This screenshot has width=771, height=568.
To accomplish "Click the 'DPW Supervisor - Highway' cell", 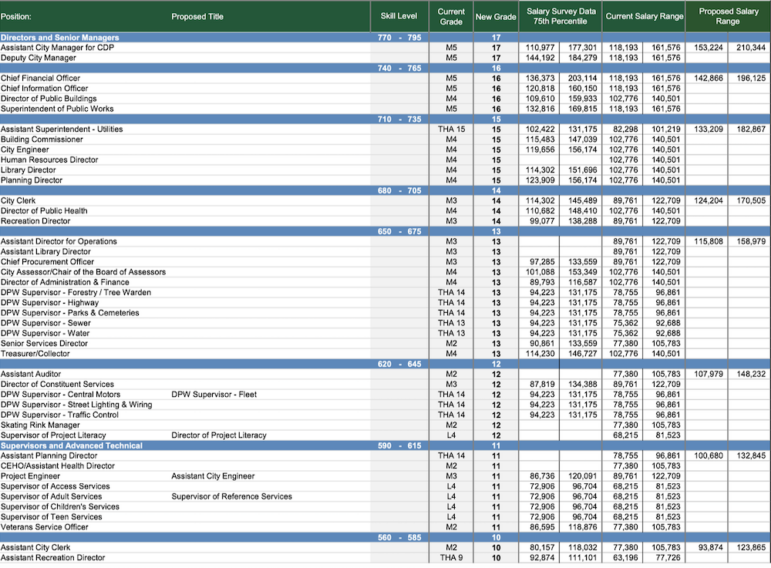I will 50,303.
